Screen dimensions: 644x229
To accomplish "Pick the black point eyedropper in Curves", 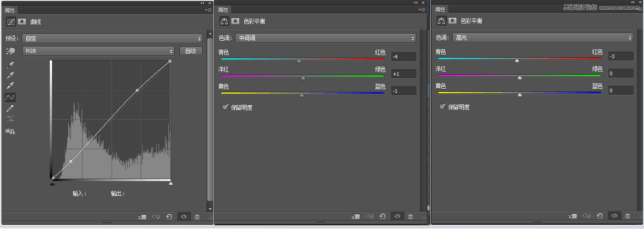I will (x=10, y=65).
